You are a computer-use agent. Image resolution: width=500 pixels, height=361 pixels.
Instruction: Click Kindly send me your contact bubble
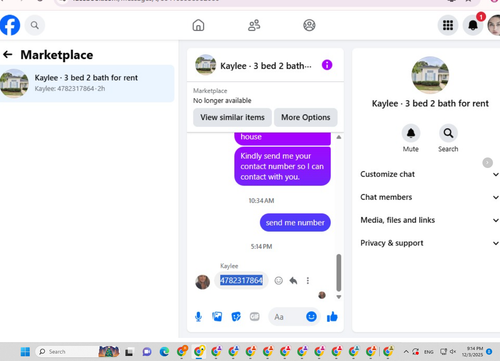click(x=282, y=166)
